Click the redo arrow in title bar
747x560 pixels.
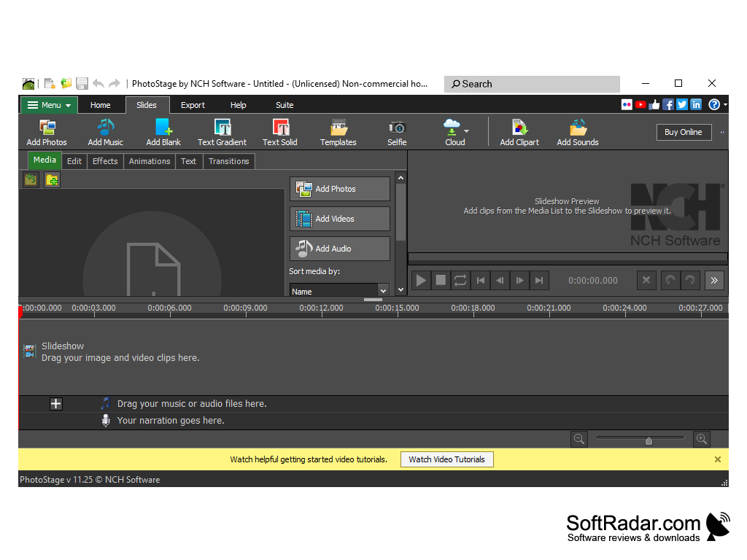click(115, 84)
